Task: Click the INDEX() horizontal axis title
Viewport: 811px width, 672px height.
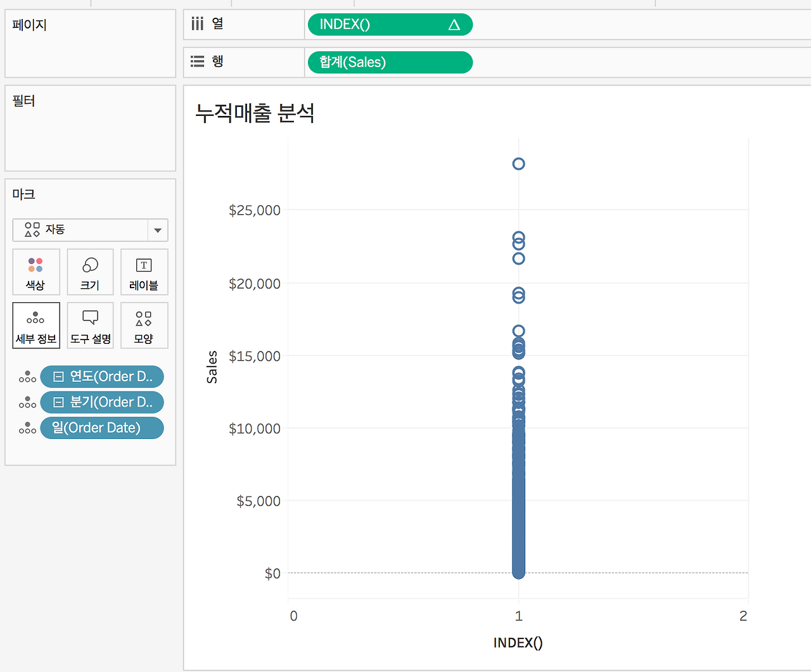Action: (x=518, y=643)
